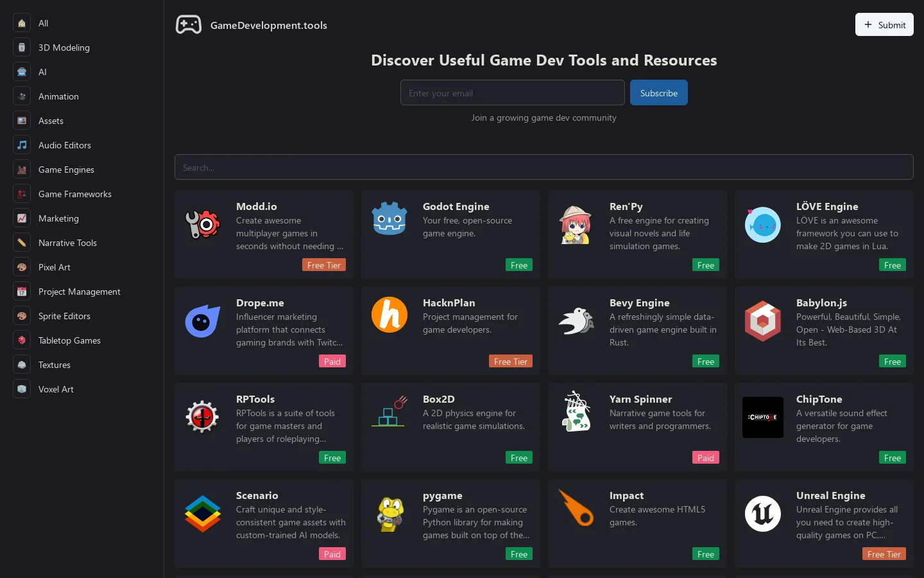This screenshot has height=578, width=924.
Task: Click the LÖVE Engine whale logo
Action: [x=763, y=225]
